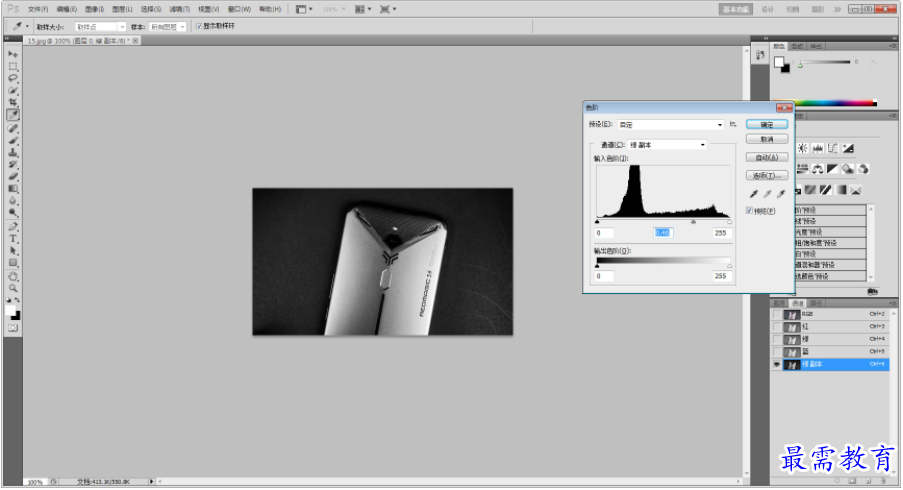Select the Zoom tool
Image resolution: width=903 pixels, height=490 pixels.
pos(13,288)
